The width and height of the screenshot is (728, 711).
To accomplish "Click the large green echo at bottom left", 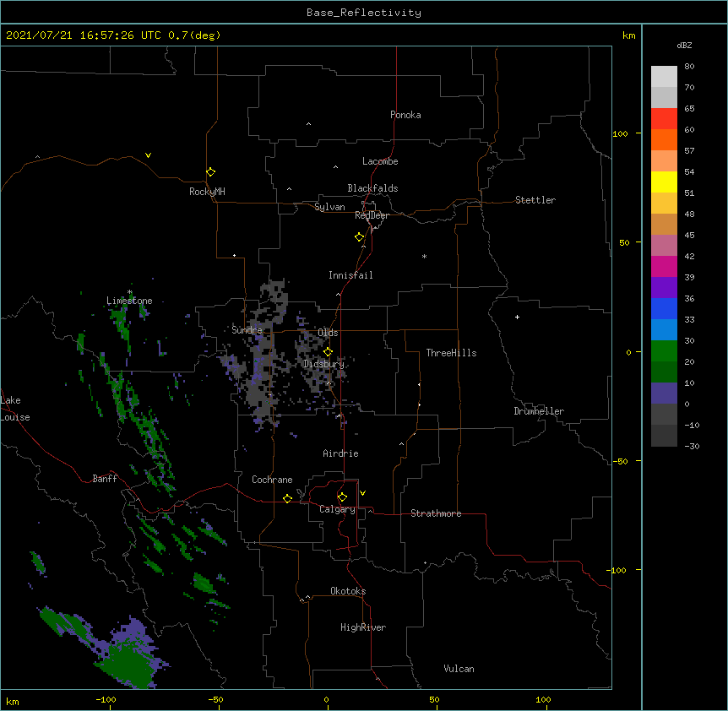I will click(x=128, y=661).
